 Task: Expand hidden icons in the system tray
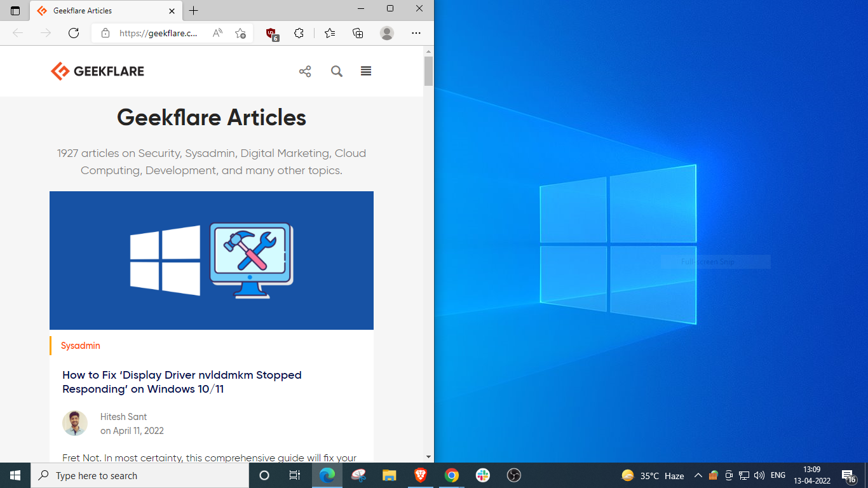[x=698, y=475]
